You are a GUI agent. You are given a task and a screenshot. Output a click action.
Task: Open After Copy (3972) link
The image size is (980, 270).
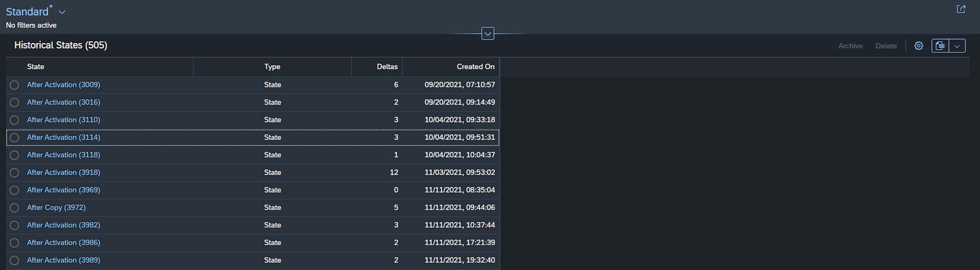point(56,207)
